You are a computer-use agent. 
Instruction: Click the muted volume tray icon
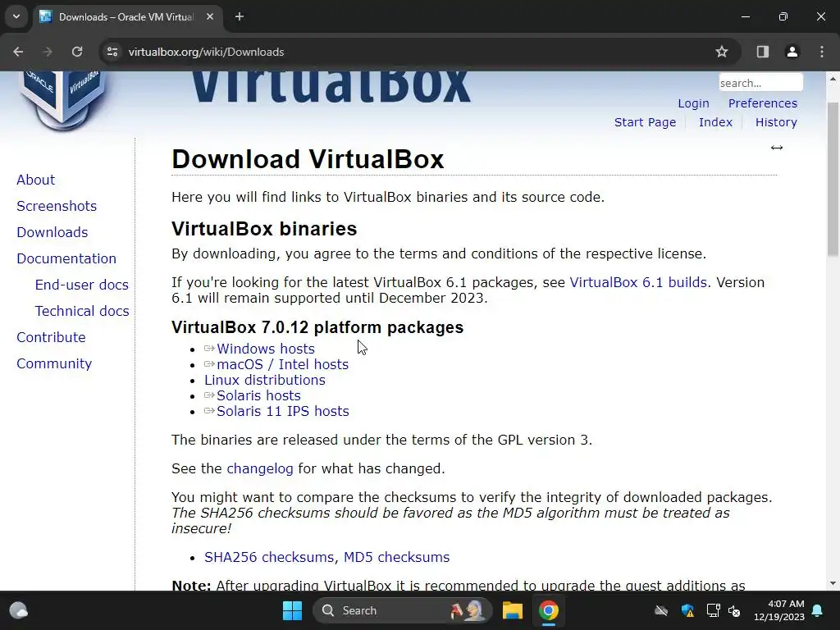(x=734, y=610)
